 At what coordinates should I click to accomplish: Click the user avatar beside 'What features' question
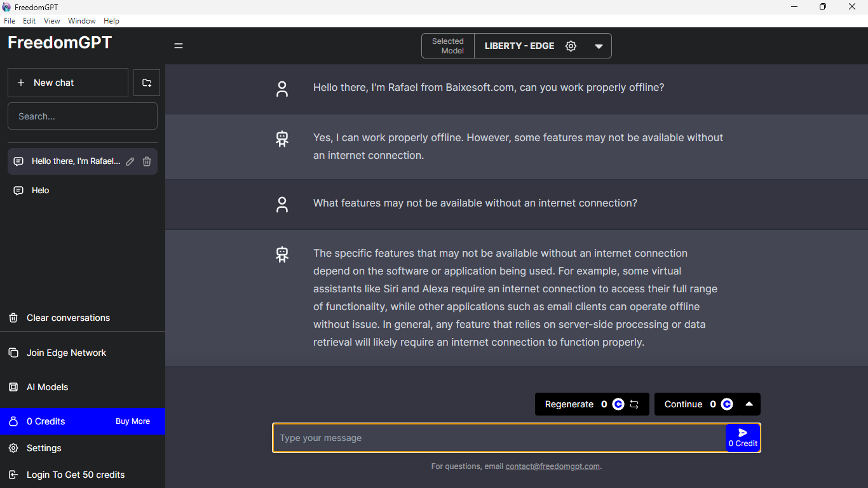click(x=282, y=205)
